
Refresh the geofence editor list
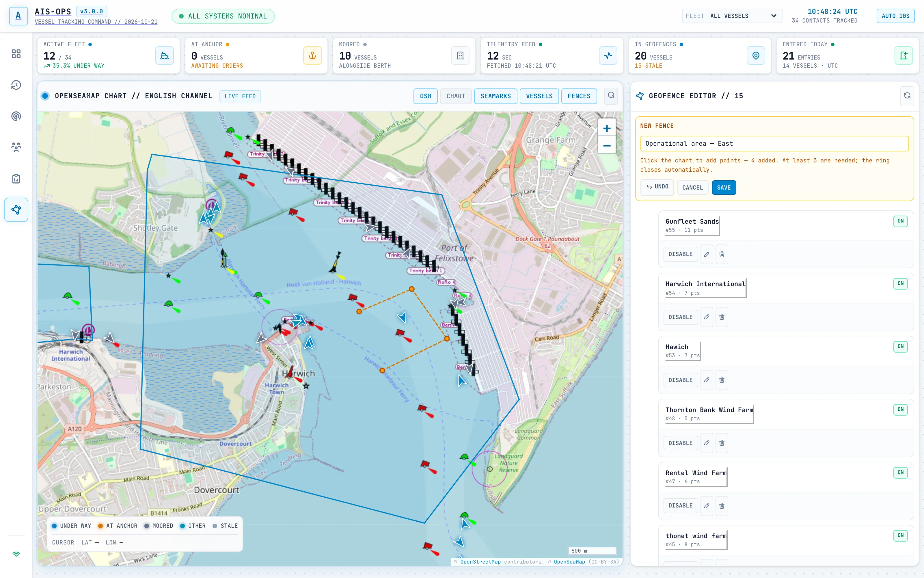[x=907, y=96]
